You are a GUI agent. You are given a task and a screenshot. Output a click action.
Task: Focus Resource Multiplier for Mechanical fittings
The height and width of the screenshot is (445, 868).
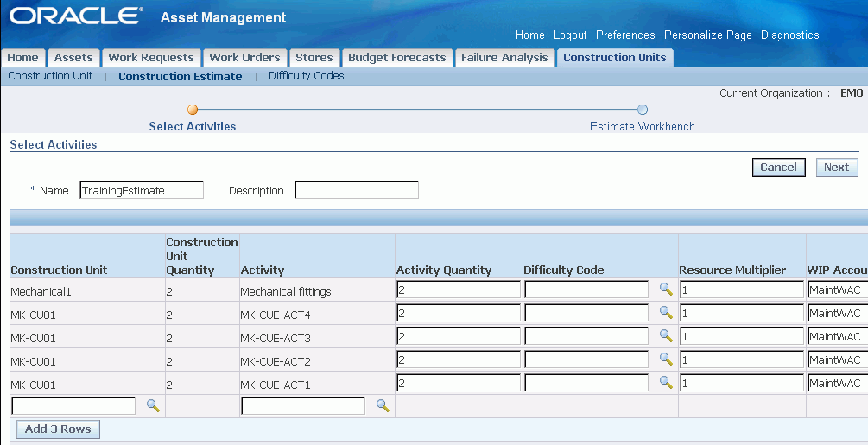(x=742, y=289)
